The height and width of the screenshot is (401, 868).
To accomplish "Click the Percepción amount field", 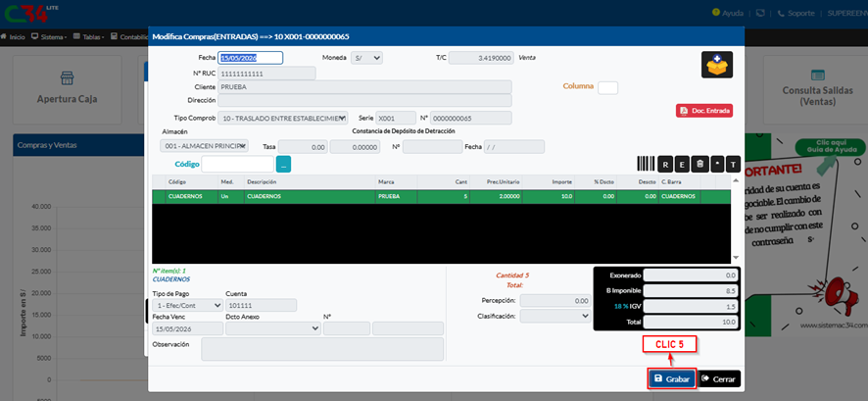I will [555, 300].
